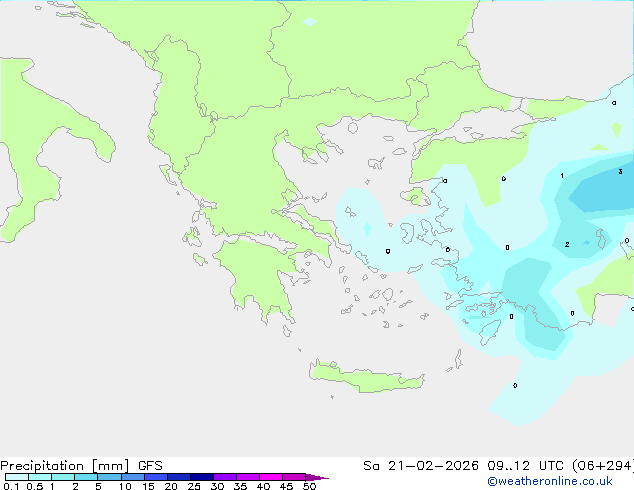Image resolution: width=634 pixels, height=490 pixels.
Task: Click the '50' legend scale number
Action: click(309, 486)
